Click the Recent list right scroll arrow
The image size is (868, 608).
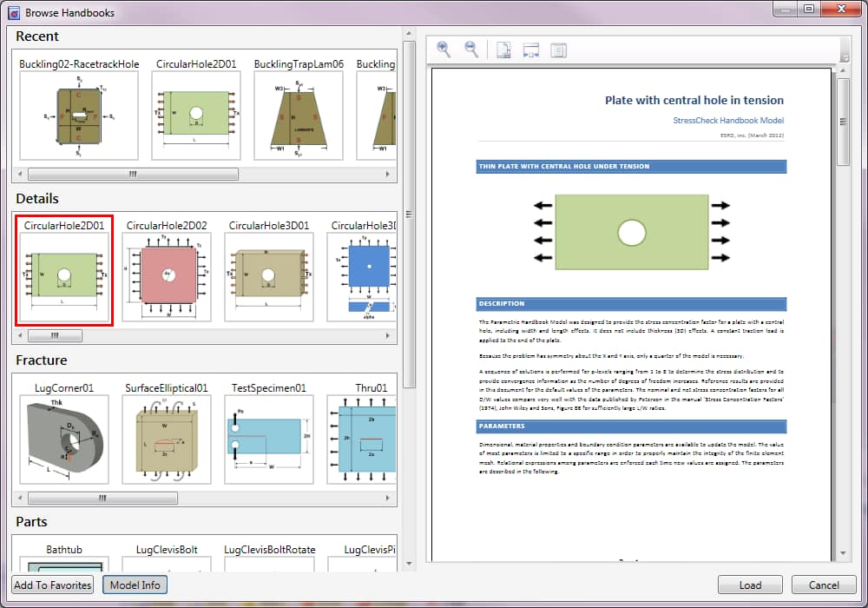tap(390, 174)
